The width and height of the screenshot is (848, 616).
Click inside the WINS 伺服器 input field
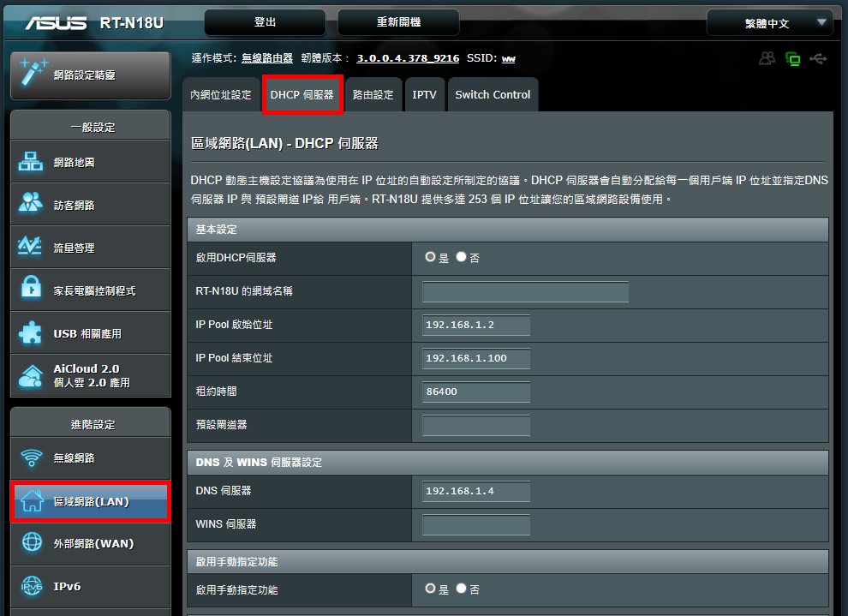click(475, 524)
